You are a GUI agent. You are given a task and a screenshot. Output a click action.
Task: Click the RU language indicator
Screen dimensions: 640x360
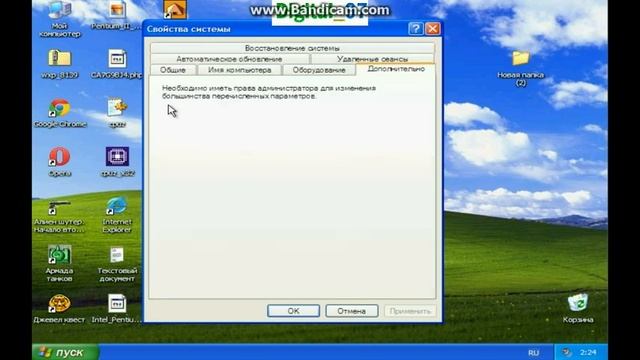point(533,353)
